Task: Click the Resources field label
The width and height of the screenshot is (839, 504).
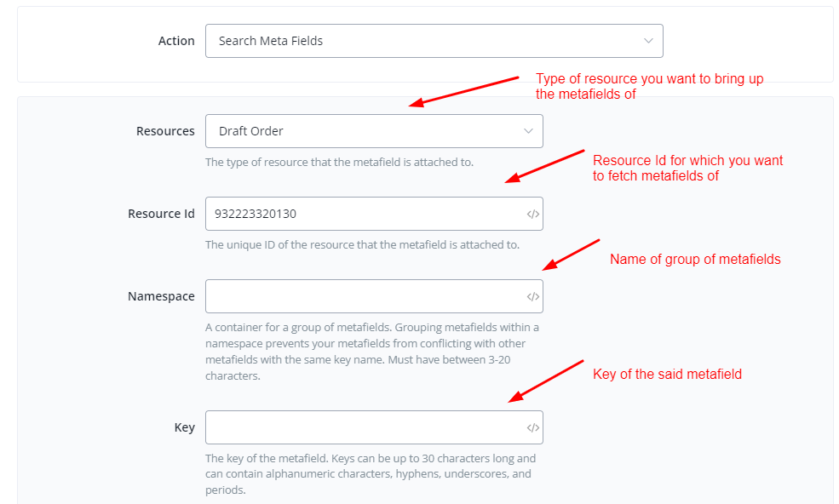Action: click(165, 131)
